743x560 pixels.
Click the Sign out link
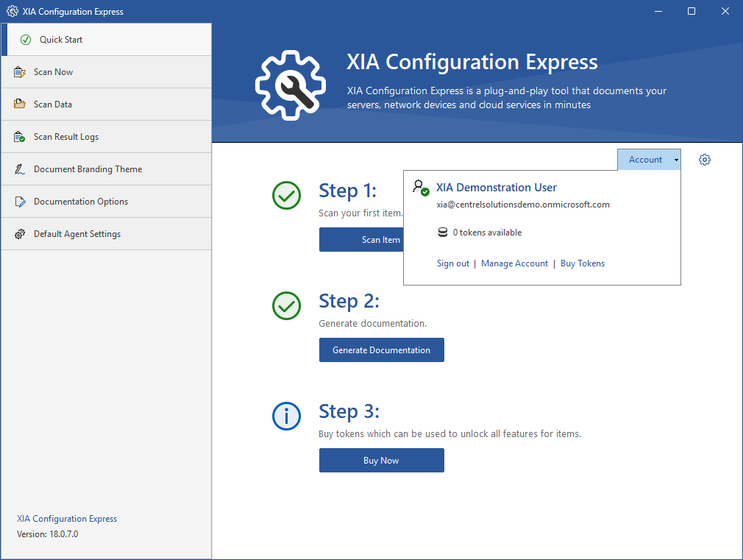[452, 263]
